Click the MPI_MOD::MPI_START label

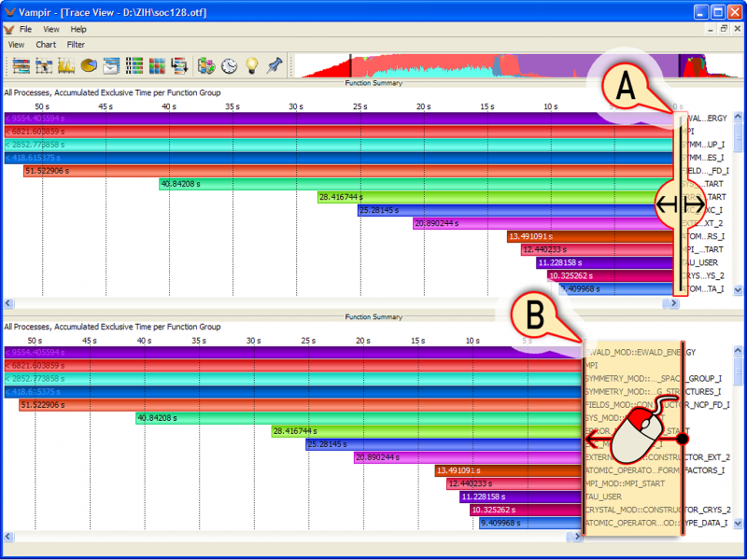[625, 483]
